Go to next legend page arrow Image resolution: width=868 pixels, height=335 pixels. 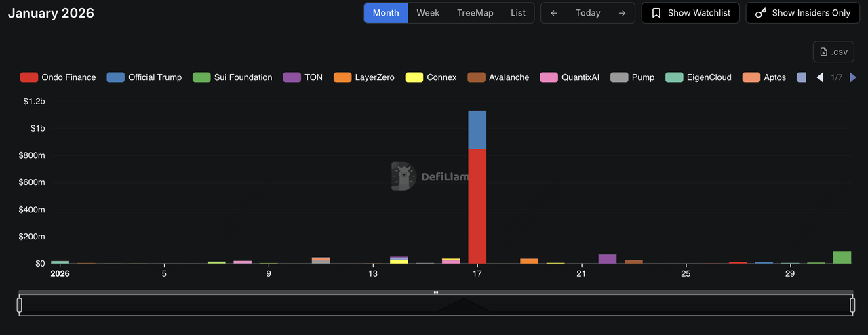853,77
